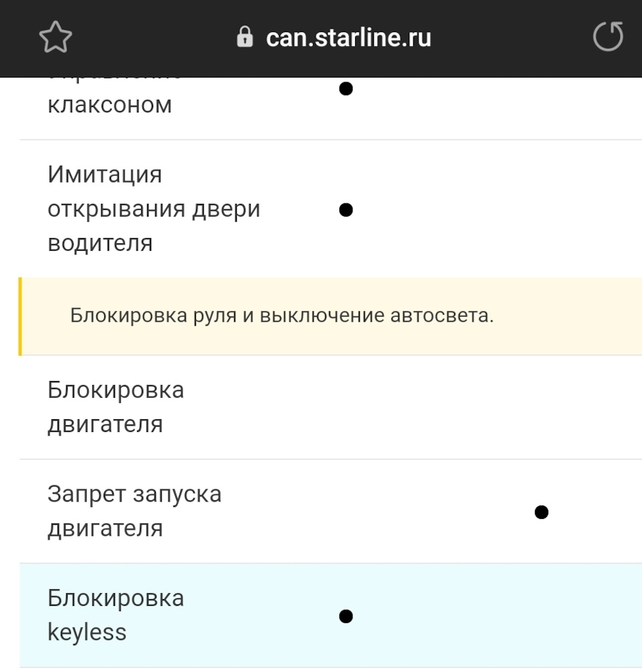Screen dimensions: 642x672
Task: Click the Имитация открывания двери водителя label
Action: point(154,209)
